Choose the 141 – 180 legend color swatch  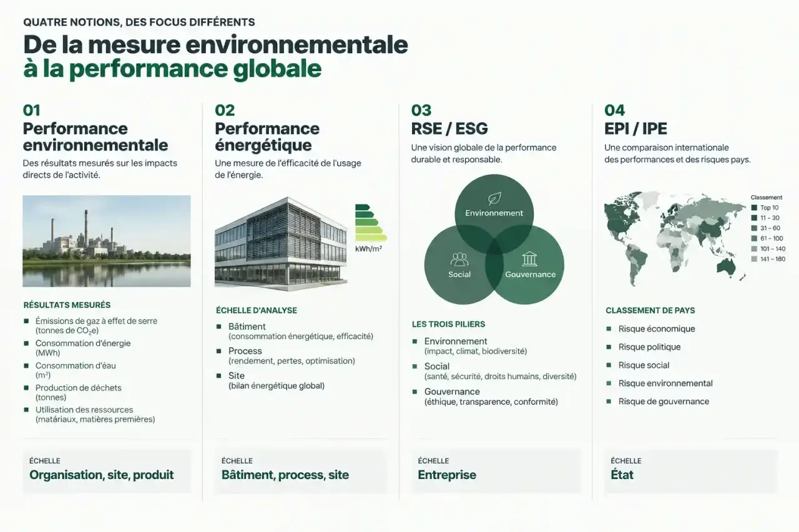pos(754,259)
